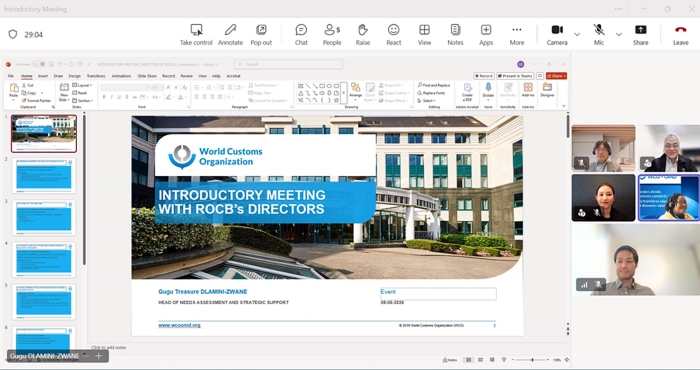This screenshot has height=370, width=700.
Task: Switch to Slide Sorter view icon
Action: 480,360
